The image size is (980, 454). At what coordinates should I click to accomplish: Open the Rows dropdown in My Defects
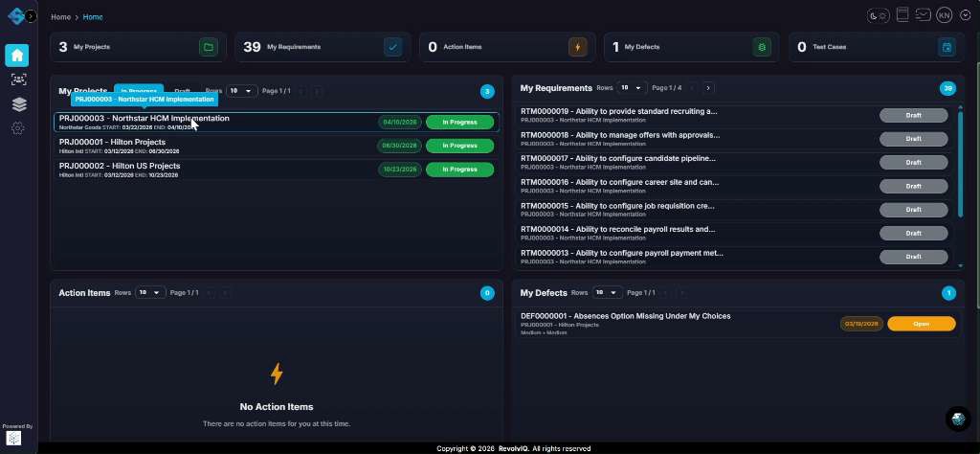[x=607, y=293]
